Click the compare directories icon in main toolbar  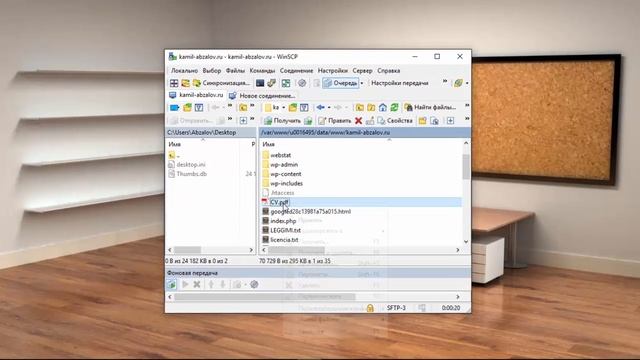tap(286, 83)
